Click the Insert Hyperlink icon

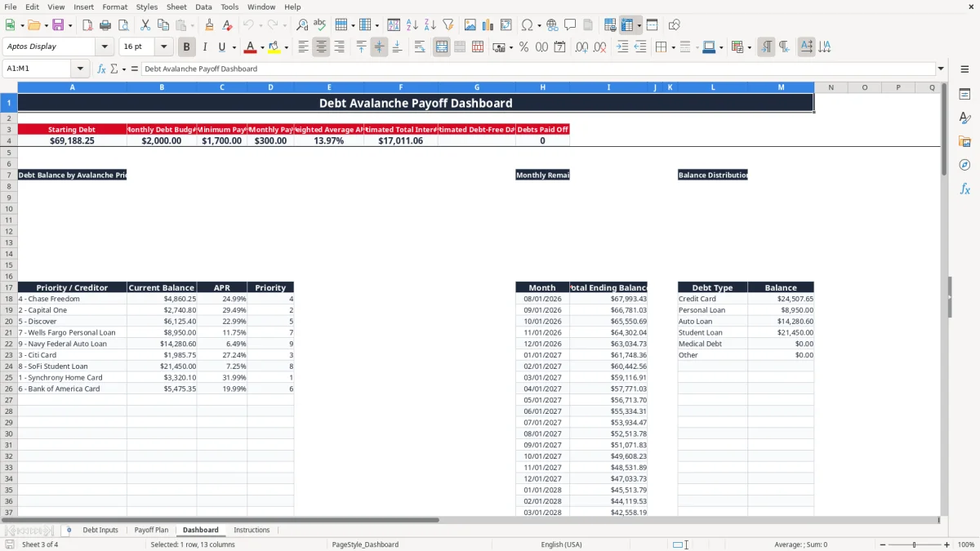pyautogui.click(x=553, y=25)
